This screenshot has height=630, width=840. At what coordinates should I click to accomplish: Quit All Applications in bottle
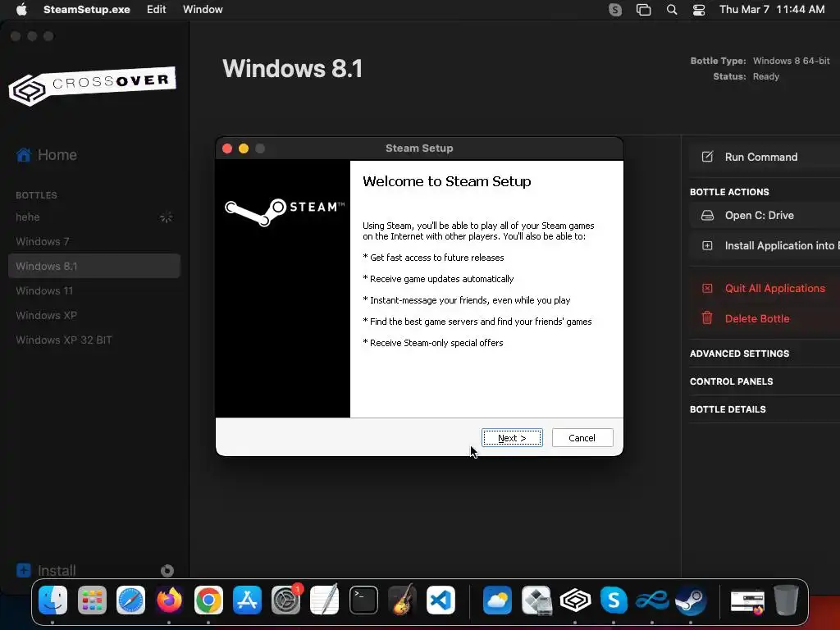click(774, 288)
